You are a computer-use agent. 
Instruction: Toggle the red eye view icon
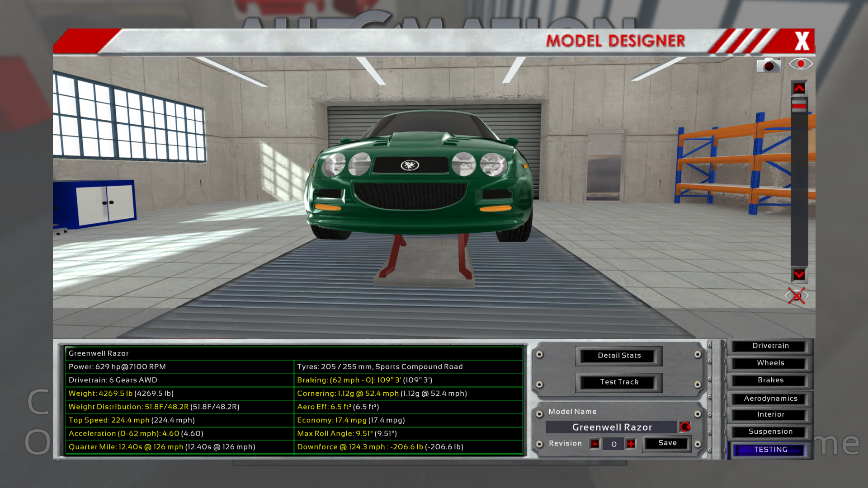(x=801, y=64)
